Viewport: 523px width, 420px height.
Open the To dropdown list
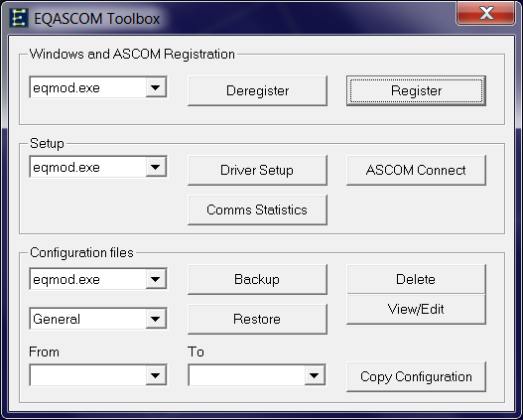[x=257, y=375]
